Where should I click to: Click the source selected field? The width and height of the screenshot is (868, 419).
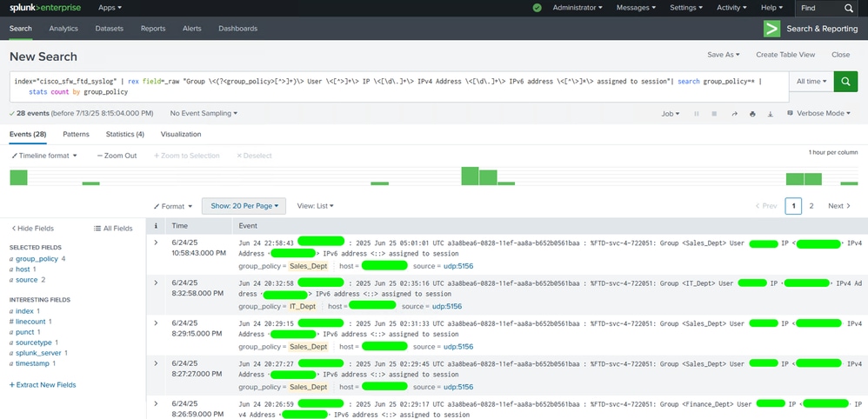pyautogui.click(x=27, y=280)
